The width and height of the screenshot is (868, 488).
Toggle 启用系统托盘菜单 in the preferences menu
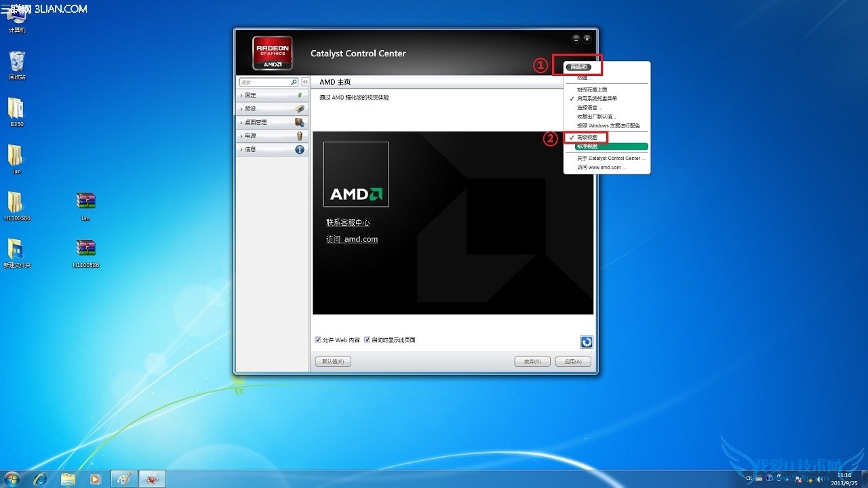(597, 98)
